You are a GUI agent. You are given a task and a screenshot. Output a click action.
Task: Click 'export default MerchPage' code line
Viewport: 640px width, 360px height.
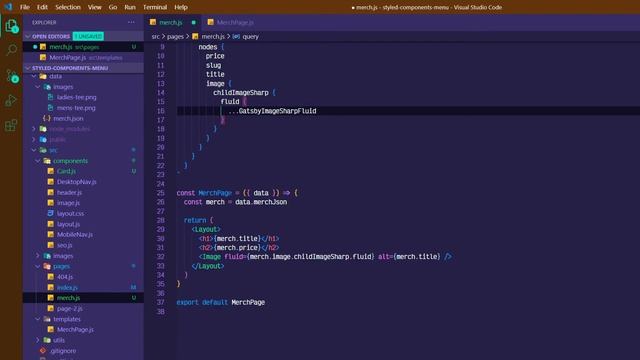220,302
